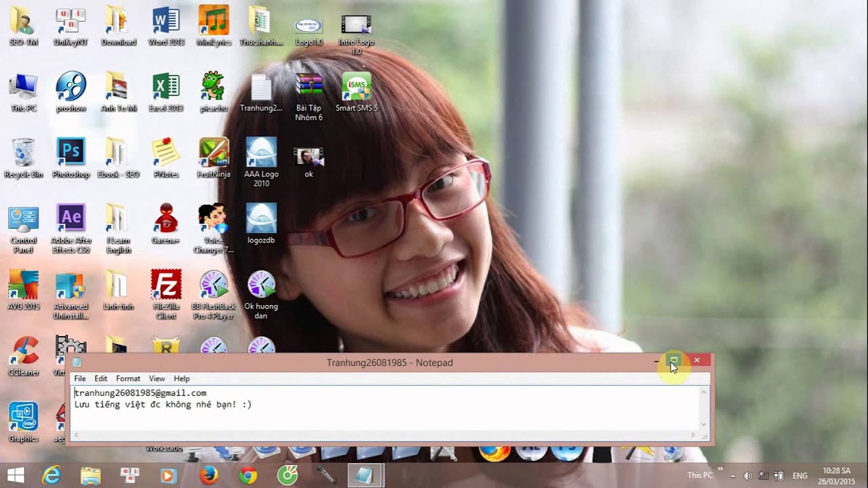Open the Help menu in Notepad
Screen dimensions: 868x488
click(182, 379)
